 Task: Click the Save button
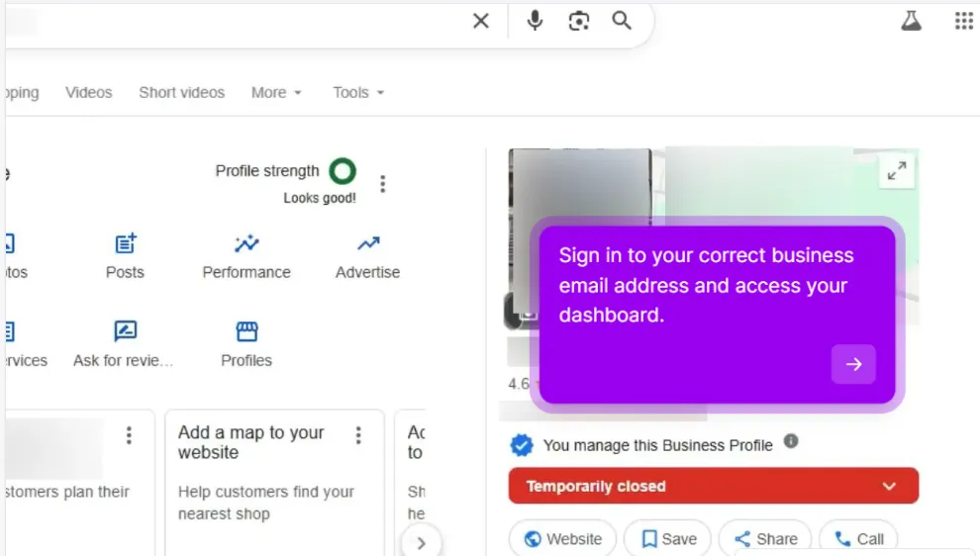tap(667, 538)
